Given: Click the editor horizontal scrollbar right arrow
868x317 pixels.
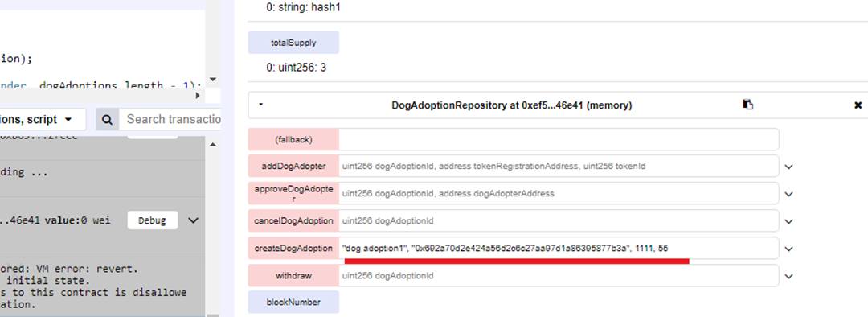Looking at the screenshot, I should pyautogui.click(x=199, y=95).
